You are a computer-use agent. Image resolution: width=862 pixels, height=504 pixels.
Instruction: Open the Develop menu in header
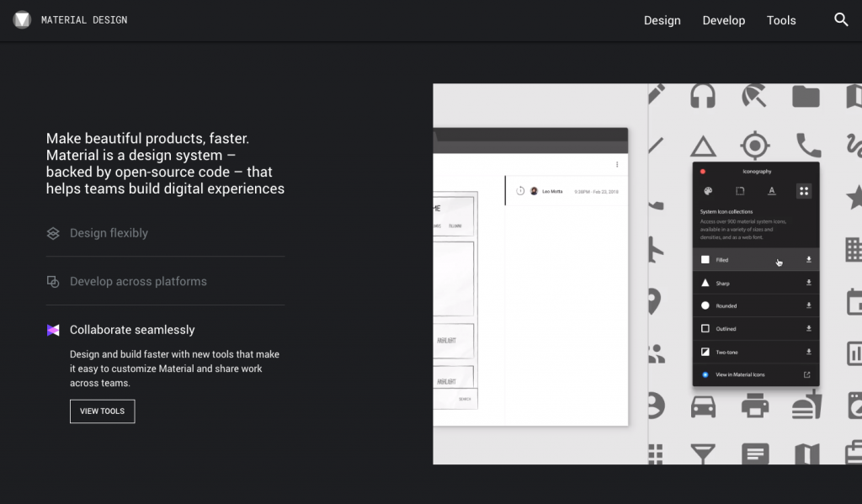[x=723, y=20]
